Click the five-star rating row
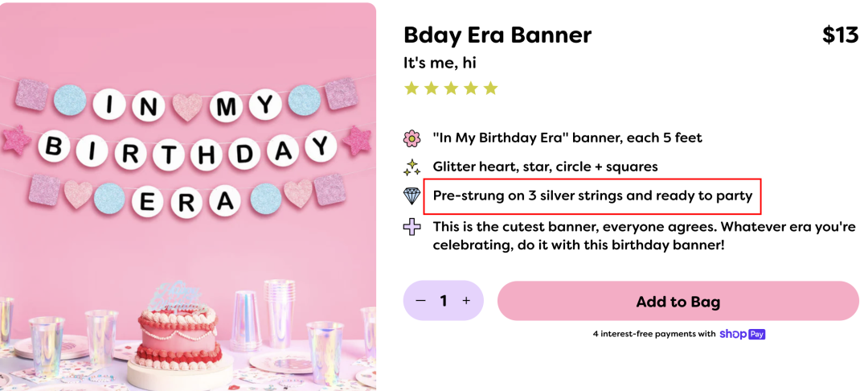The image size is (868, 391). click(451, 88)
